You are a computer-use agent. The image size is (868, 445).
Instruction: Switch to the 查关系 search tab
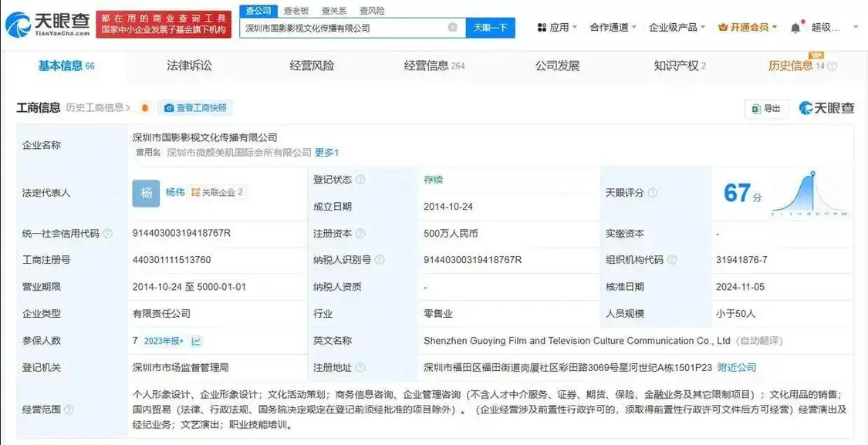point(333,11)
